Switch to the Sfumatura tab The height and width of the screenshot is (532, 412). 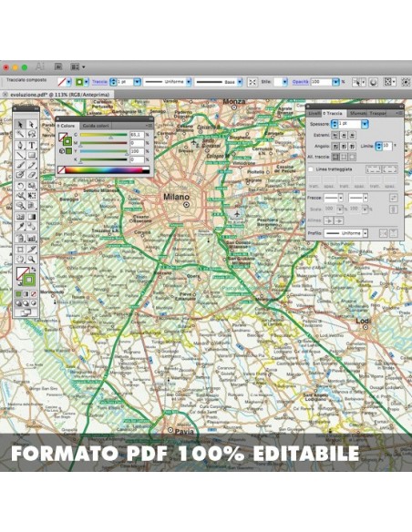pos(358,113)
